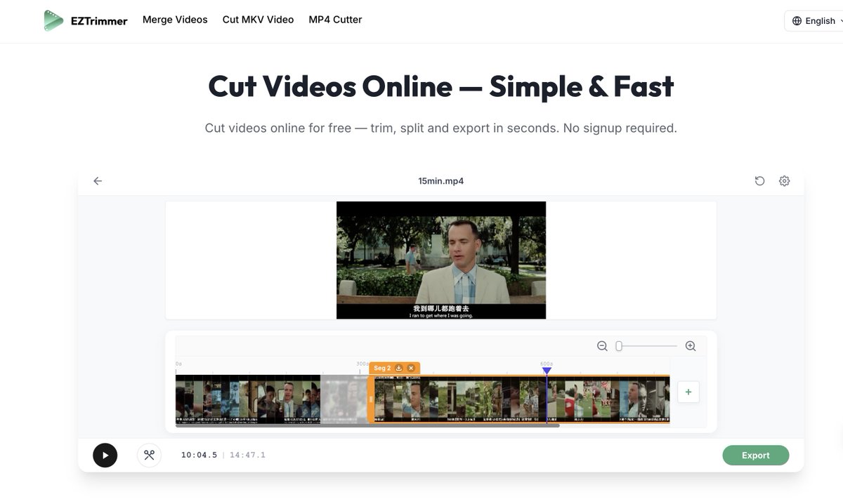Click the blue playhead marker
This screenshot has height=504, width=843.
pyautogui.click(x=547, y=371)
